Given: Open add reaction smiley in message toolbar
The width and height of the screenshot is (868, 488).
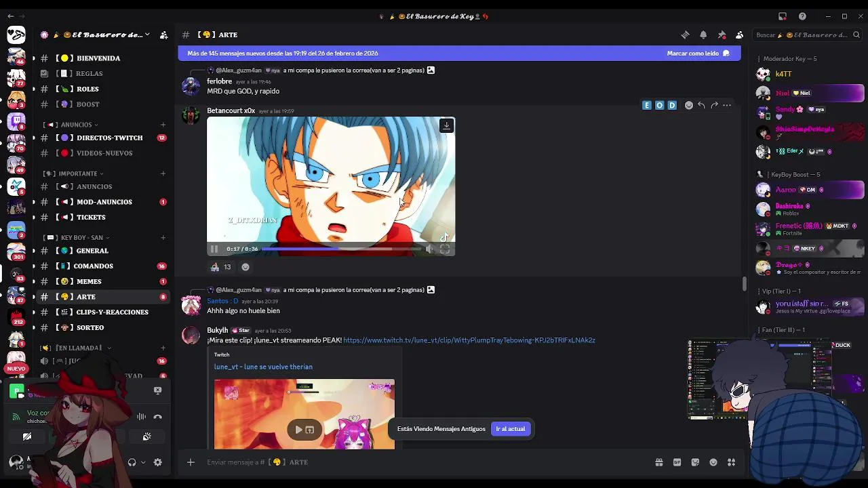Looking at the screenshot, I should pos(689,105).
